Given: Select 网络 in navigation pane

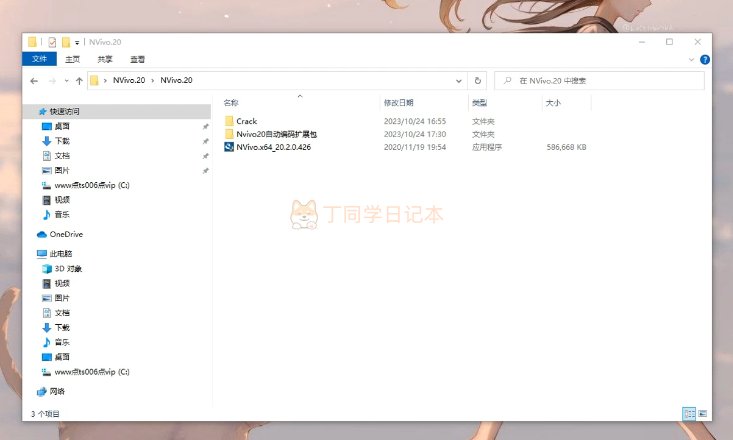Looking at the screenshot, I should point(57,391).
